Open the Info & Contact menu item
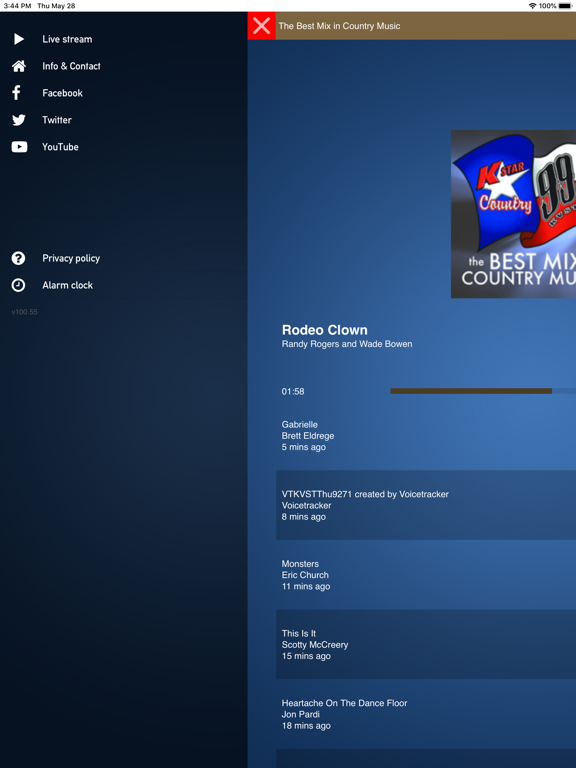This screenshot has width=576, height=768. tap(123, 66)
